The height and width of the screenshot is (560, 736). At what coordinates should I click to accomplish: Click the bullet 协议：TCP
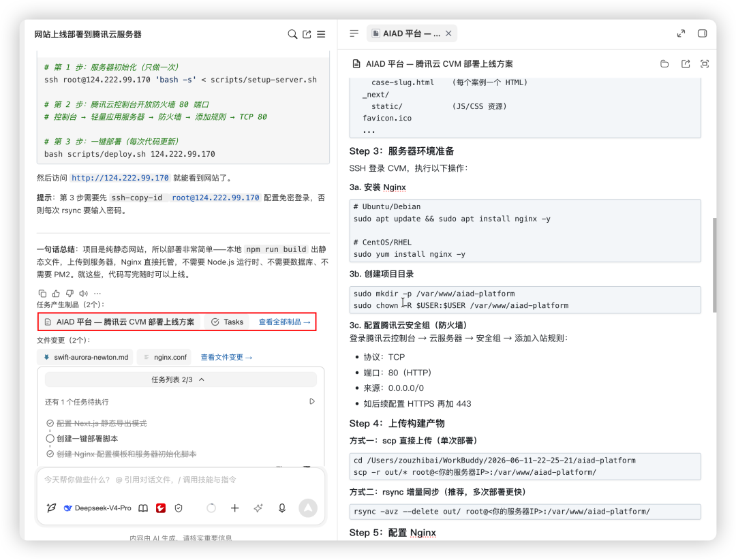(x=384, y=357)
